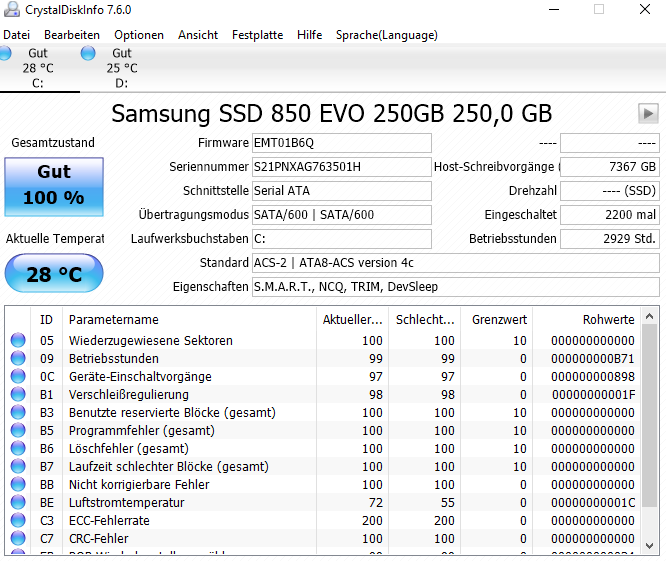
Task: Click the Schnittstelle field Serial ATA
Action: (x=341, y=191)
